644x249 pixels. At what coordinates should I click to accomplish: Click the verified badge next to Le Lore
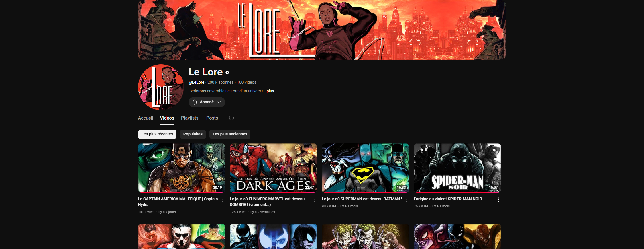(227, 73)
